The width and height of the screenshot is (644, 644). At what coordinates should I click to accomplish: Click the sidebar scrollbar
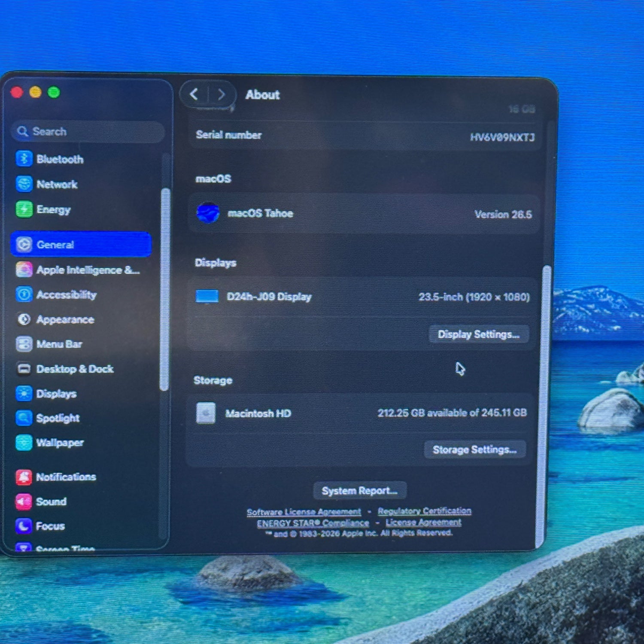[165, 289]
